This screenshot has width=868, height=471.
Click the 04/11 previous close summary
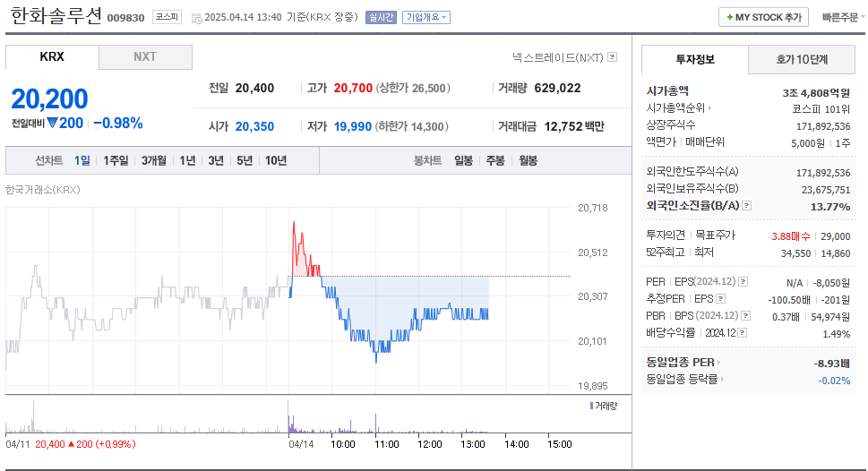pyautogui.click(x=70, y=444)
